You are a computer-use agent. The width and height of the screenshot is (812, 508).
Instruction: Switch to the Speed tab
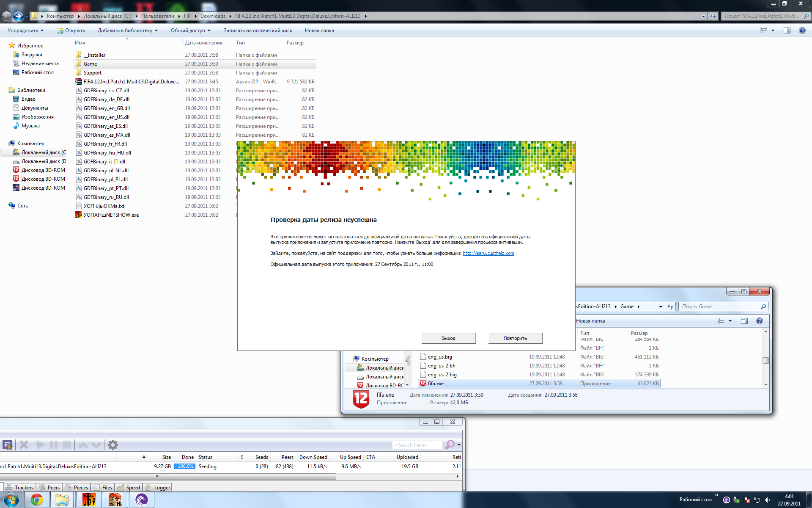point(129,488)
